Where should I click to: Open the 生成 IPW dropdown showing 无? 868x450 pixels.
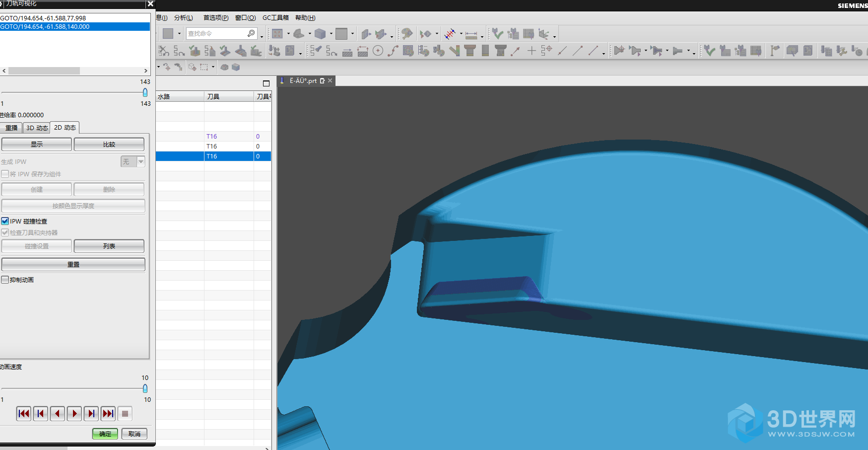coord(133,161)
